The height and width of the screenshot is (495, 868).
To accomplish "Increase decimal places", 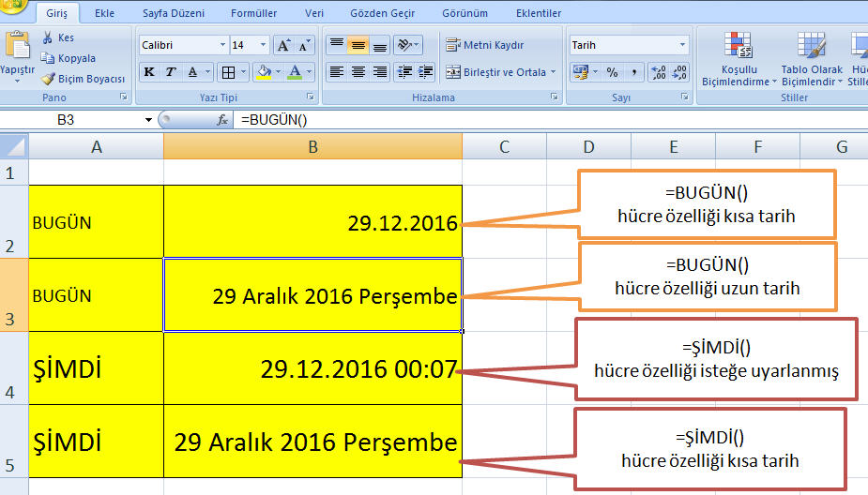I will point(659,72).
